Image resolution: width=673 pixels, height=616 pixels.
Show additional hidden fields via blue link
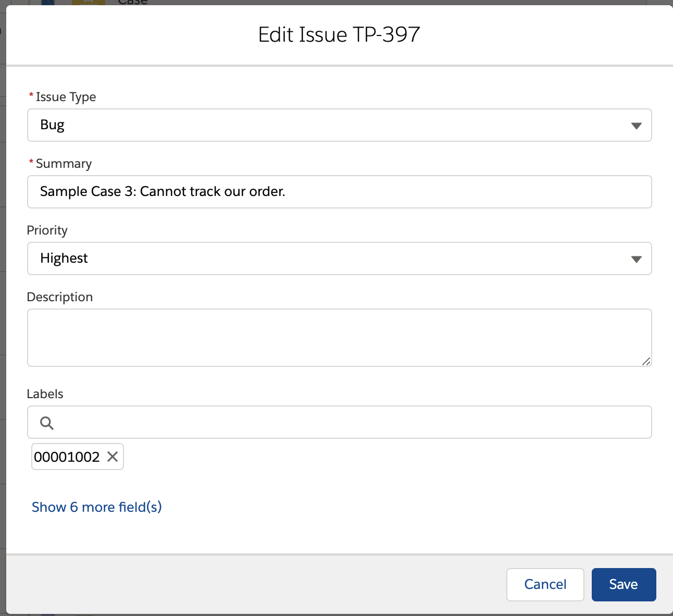96,507
